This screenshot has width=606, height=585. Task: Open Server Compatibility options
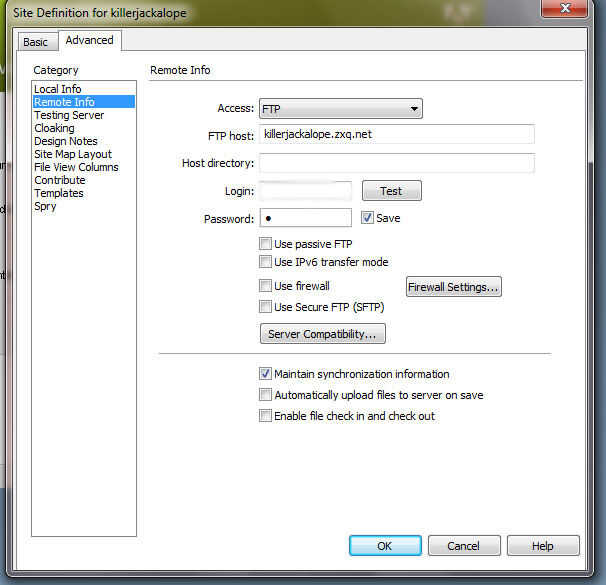[x=323, y=333]
